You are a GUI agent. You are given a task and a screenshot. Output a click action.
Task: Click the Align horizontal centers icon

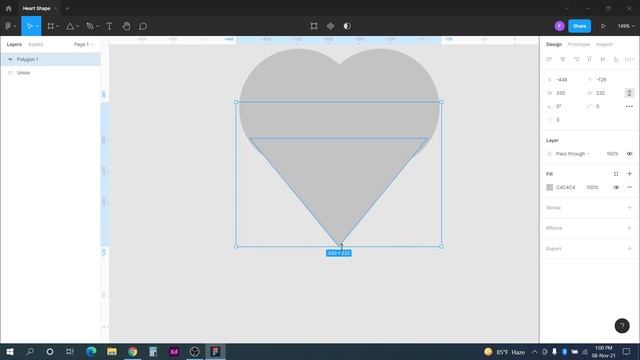[562, 59]
